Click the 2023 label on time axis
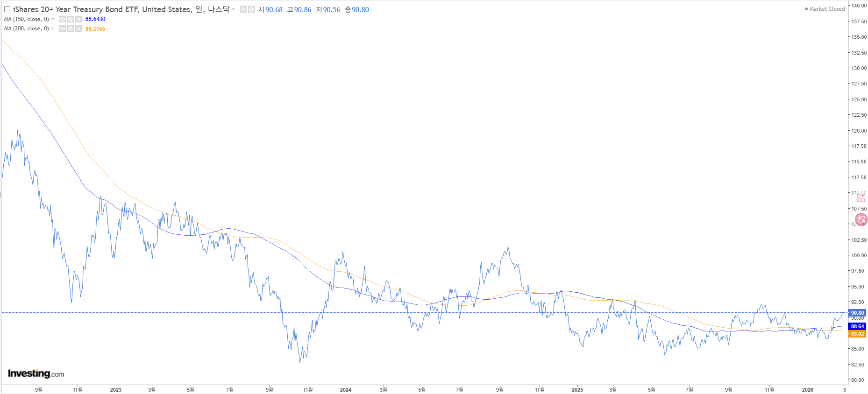The height and width of the screenshot is (394, 868). [115, 390]
